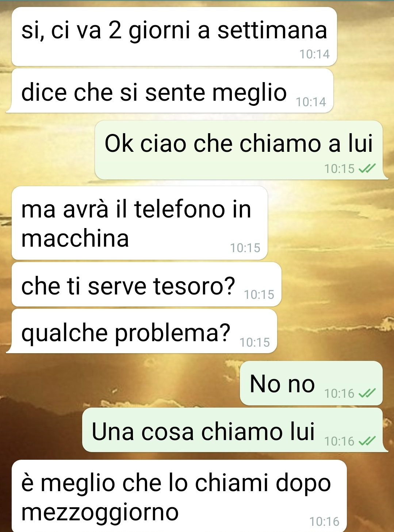Tap the 10:14 timestamp on the first message

point(314,54)
